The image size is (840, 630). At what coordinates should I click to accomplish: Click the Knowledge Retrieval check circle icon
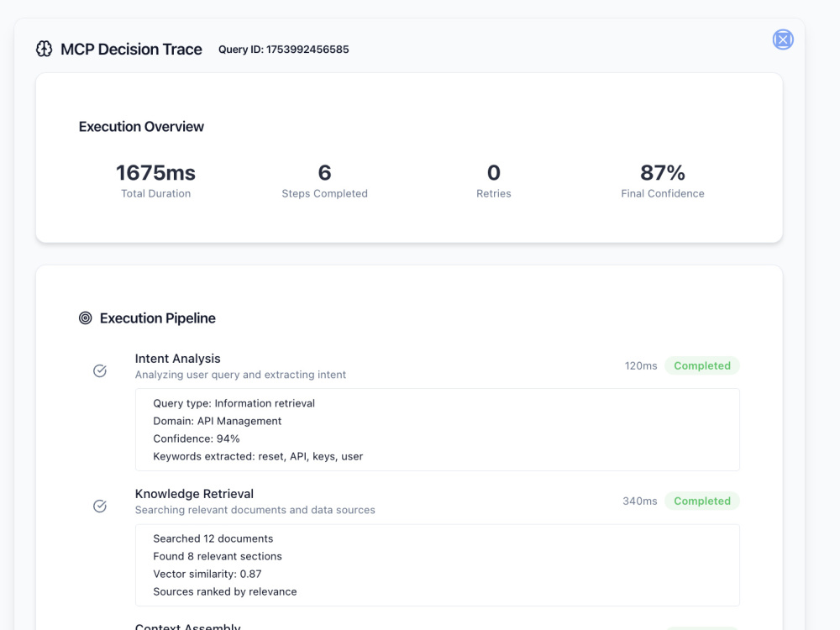(x=100, y=506)
